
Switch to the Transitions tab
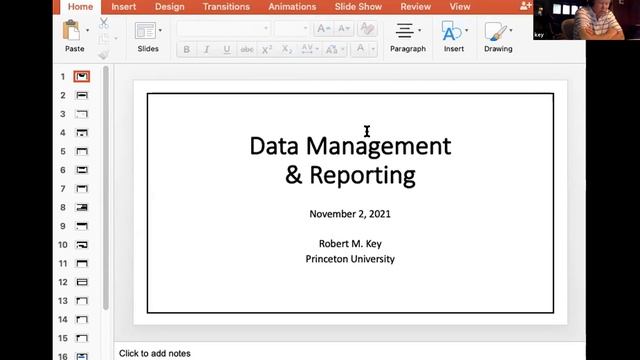226,7
